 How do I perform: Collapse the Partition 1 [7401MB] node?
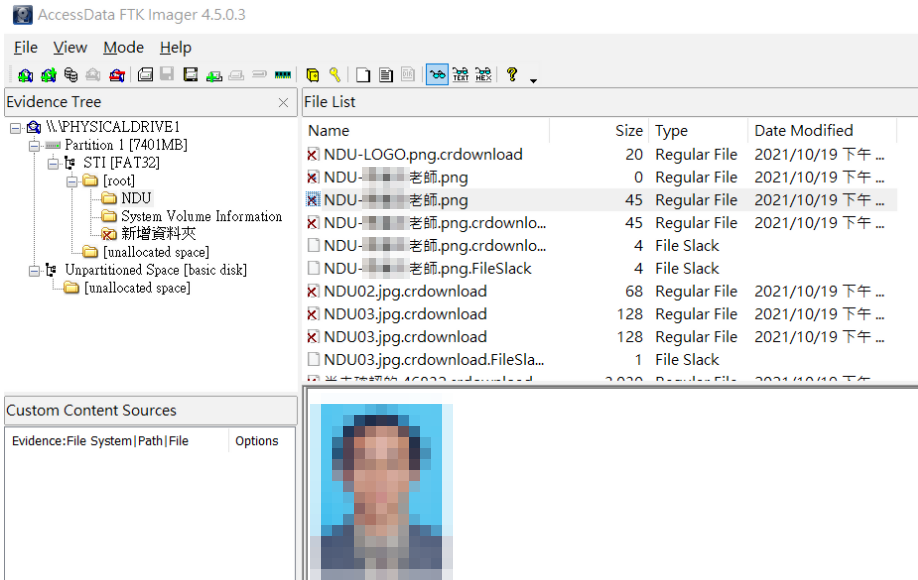(x=35, y=145)
